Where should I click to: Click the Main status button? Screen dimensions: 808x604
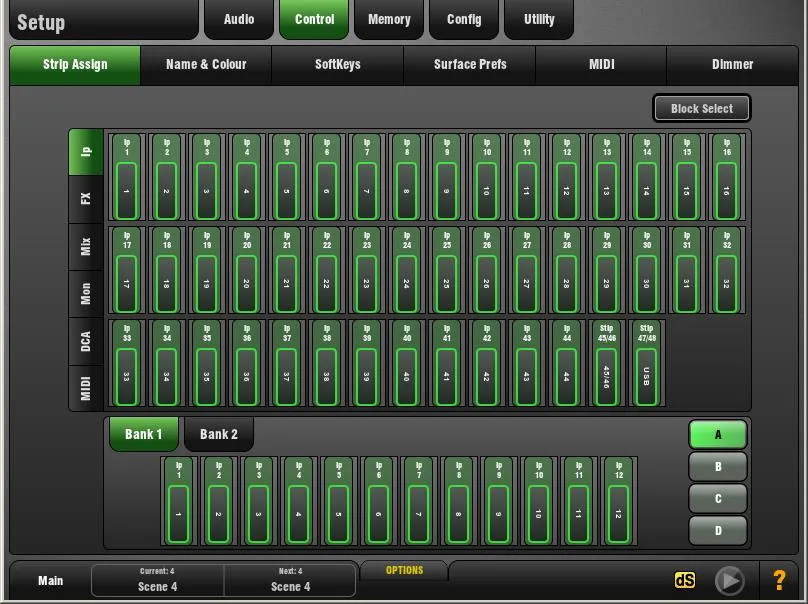pos(50,581)
